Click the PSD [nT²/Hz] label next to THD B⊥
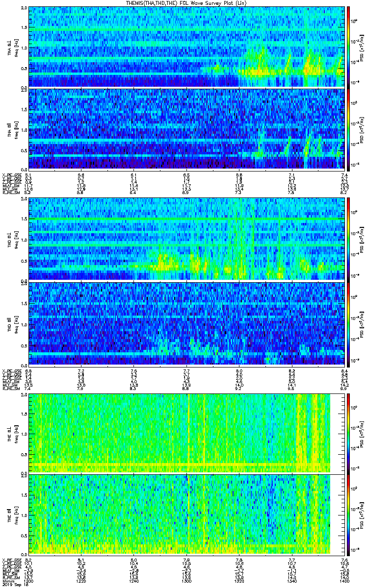The width and height of the screenshot is (368, 588). click(362, 239)
